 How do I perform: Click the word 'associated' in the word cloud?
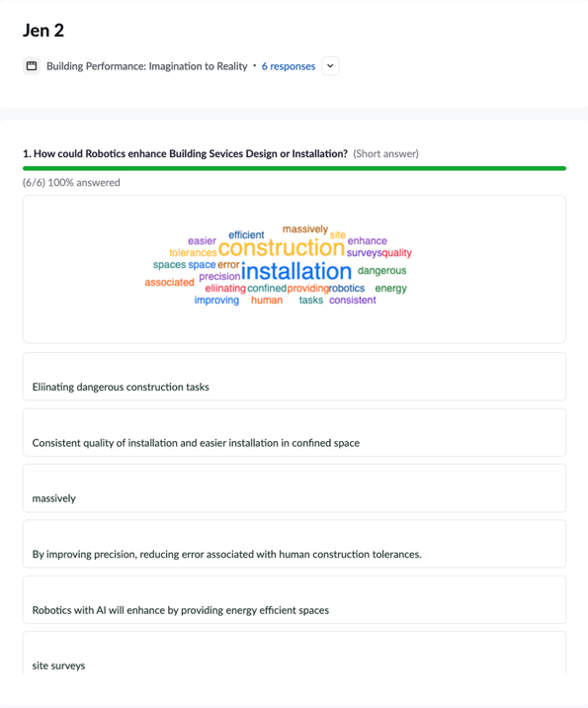pos(169,282)
